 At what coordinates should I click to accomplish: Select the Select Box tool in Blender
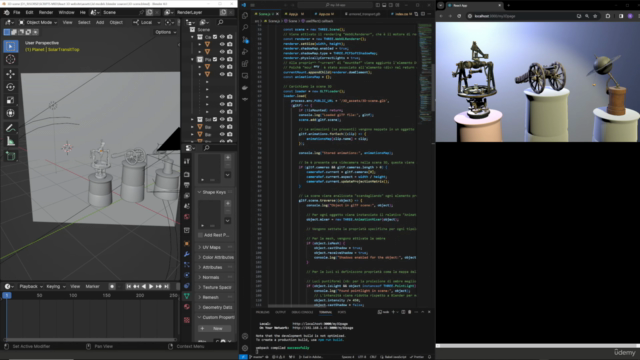point(11,46)
